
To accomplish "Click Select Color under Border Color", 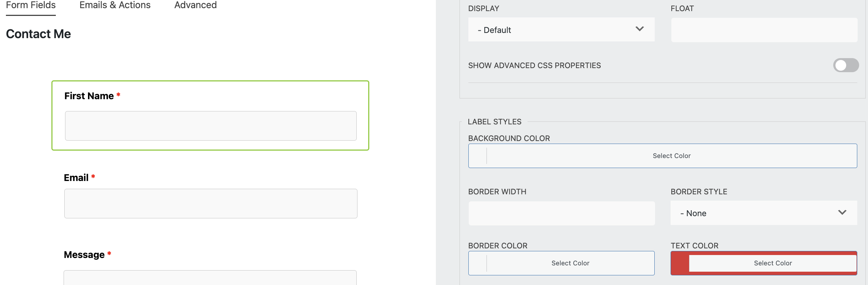I will click(x=570, y=263).
